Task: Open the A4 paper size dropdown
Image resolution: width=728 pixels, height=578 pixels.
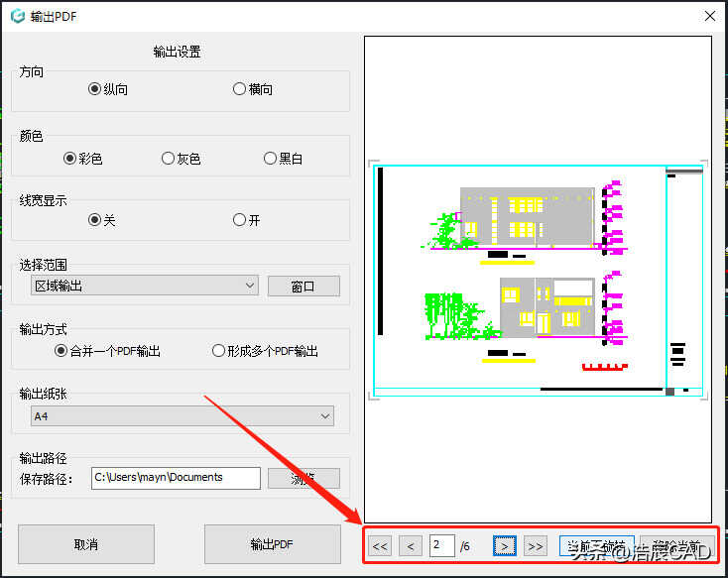Action: [182, 416]
